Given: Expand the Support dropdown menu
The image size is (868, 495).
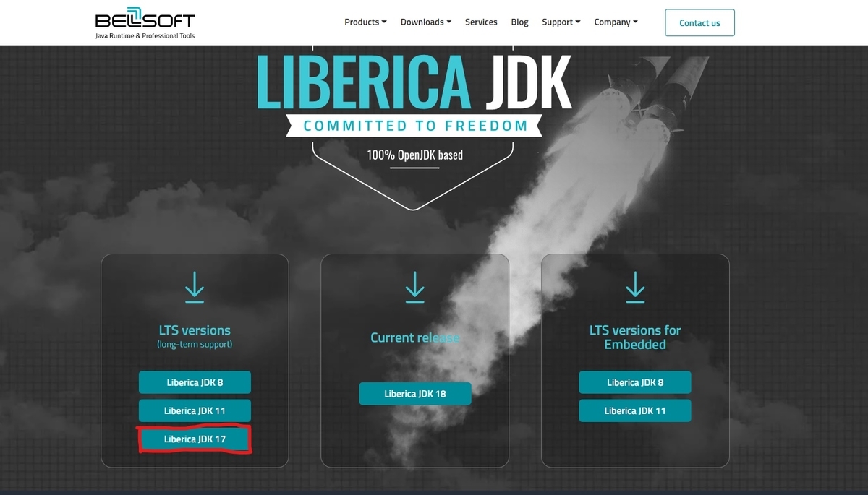Looking at the screenshot, I should [x=561, y=22].
